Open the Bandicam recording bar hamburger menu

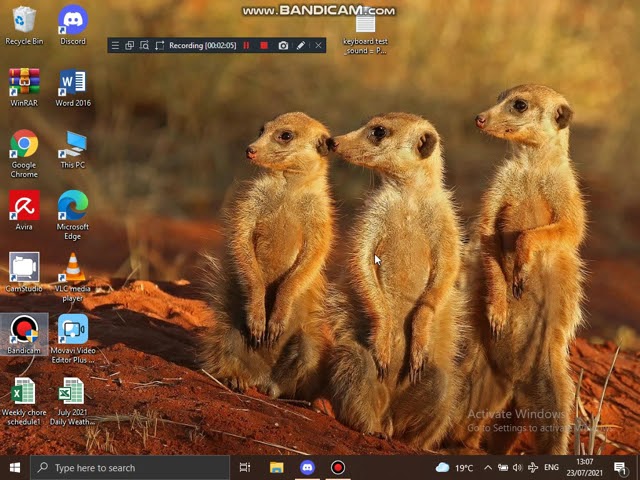(x=116, y=45)
